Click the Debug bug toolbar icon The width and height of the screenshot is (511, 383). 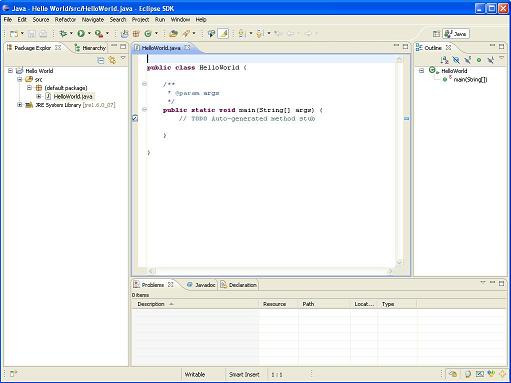coord(63,33)
